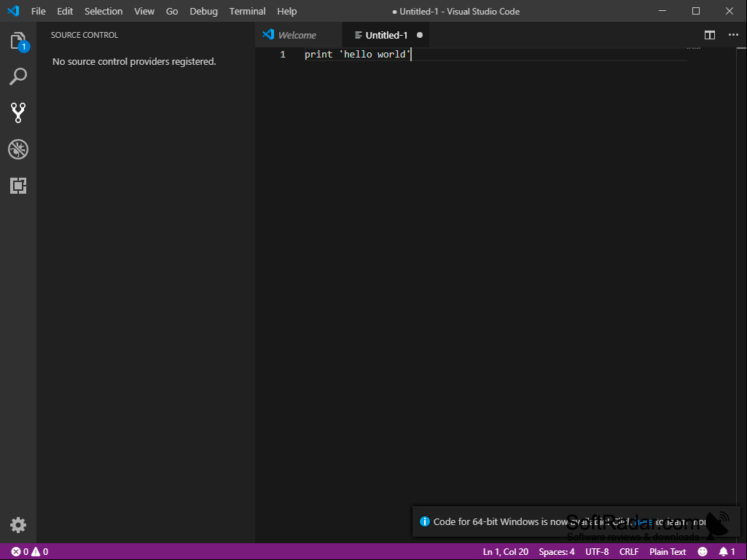Change the UTF-8 encoding selector
The height and width of the screenshot is (560, 747).
click(x=597, y=552)
